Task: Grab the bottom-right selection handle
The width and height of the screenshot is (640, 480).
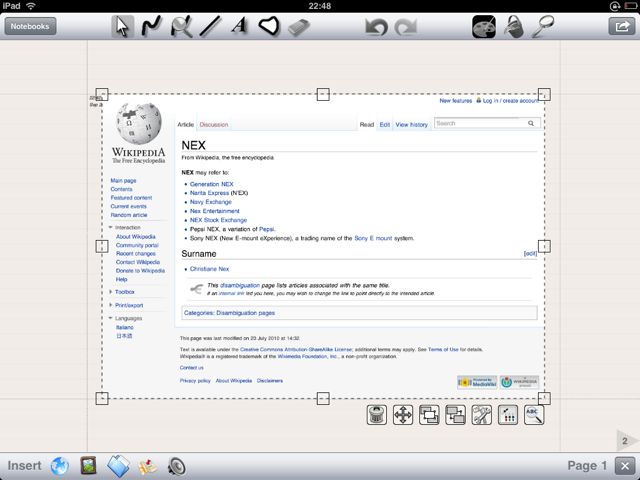Action: point(544,398)
